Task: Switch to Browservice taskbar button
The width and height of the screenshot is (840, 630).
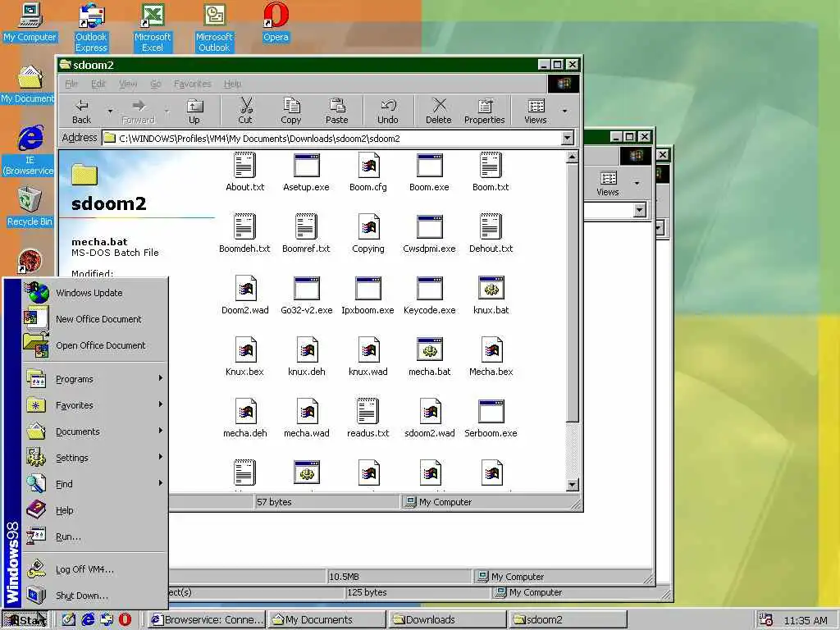Action: tap(206, 620)
